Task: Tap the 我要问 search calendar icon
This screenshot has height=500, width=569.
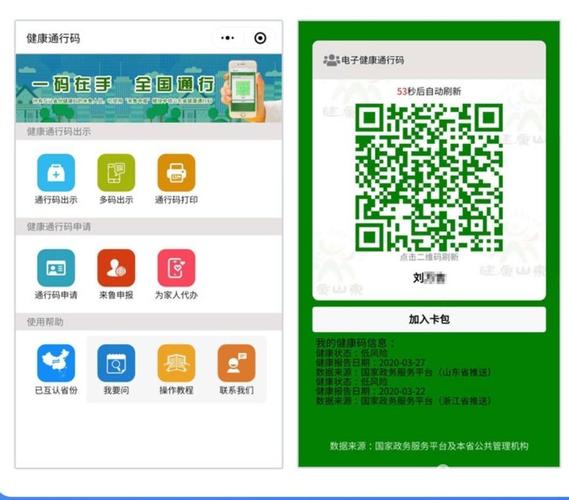Action: [x=116, y=363]
